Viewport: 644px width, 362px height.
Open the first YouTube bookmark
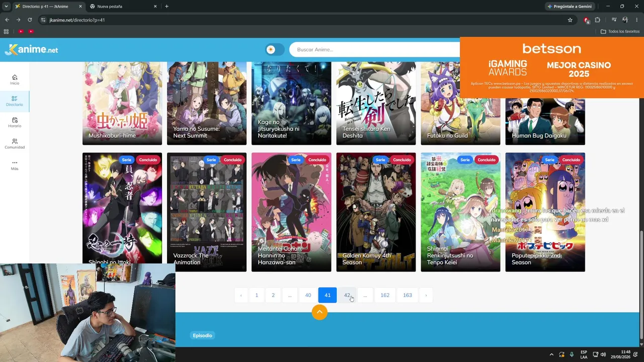21,31
